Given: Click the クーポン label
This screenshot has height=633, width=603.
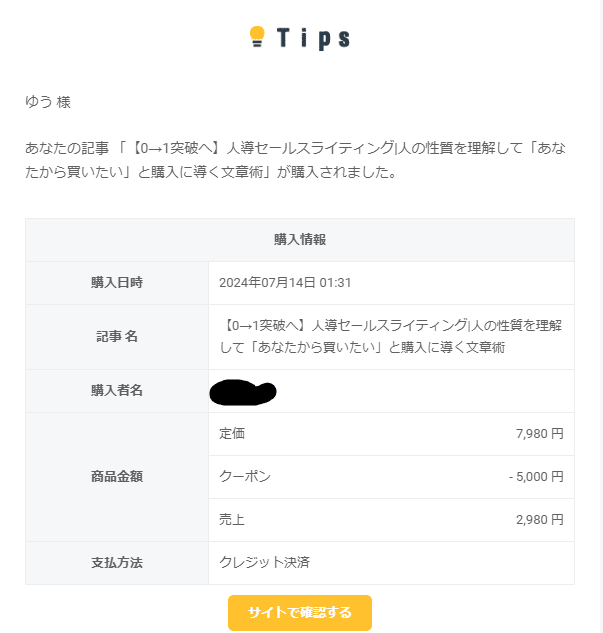Looking at the screenshot, I should pos(245,476).
